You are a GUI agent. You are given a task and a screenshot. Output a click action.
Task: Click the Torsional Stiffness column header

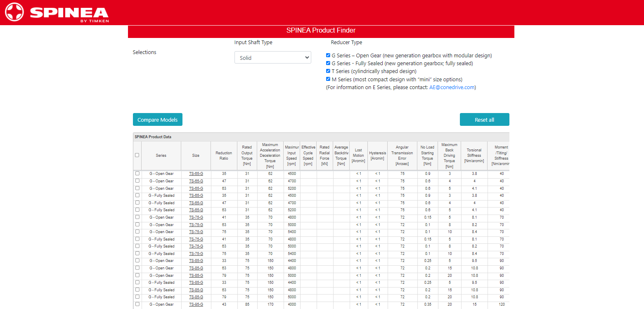(474, 156)
